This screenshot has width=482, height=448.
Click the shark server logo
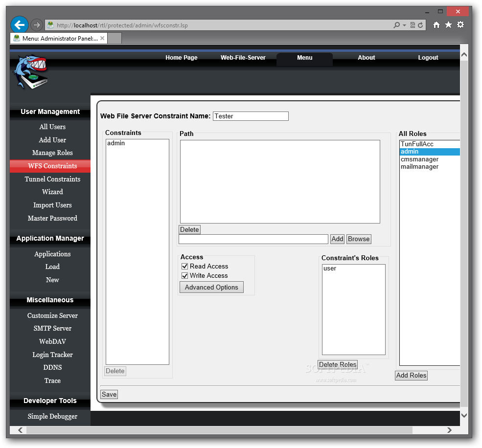(x=31, y=72)
